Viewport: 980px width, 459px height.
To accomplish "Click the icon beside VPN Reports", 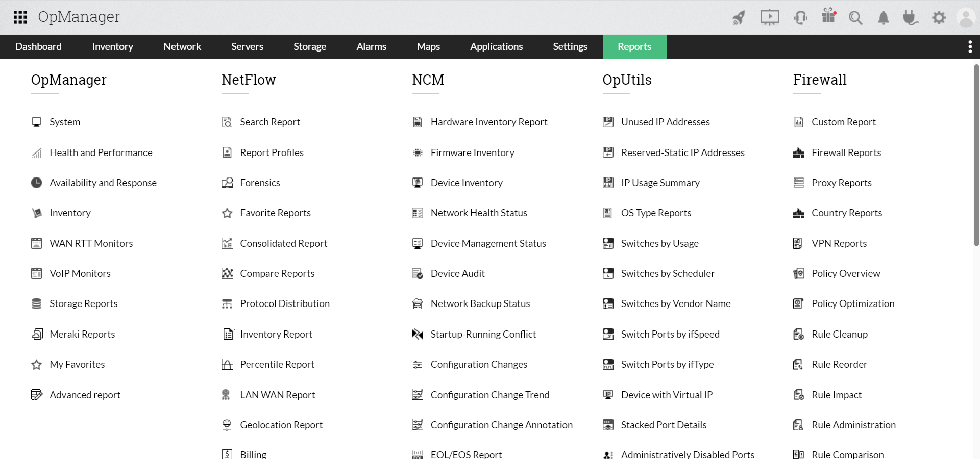I will [798, 243].
